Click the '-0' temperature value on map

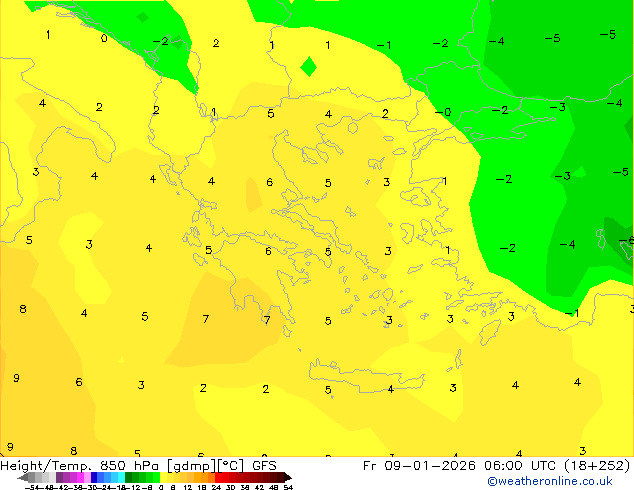tap(443, 112)
